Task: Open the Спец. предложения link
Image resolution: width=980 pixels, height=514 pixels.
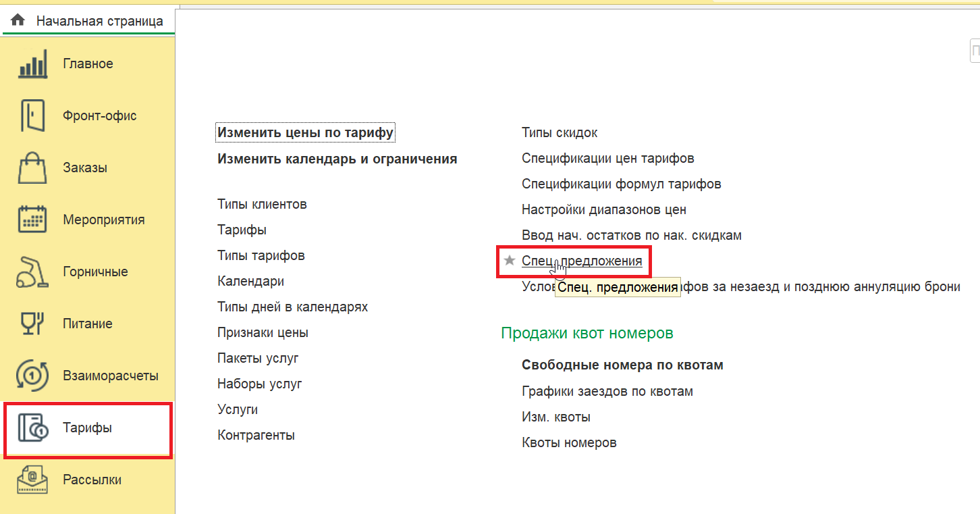Action: [x=582, y=261]
